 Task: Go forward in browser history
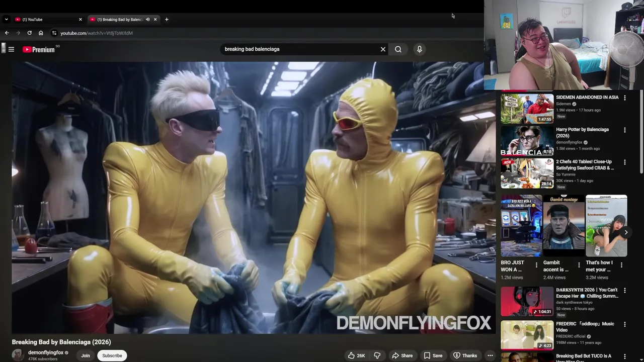[18, 33]
